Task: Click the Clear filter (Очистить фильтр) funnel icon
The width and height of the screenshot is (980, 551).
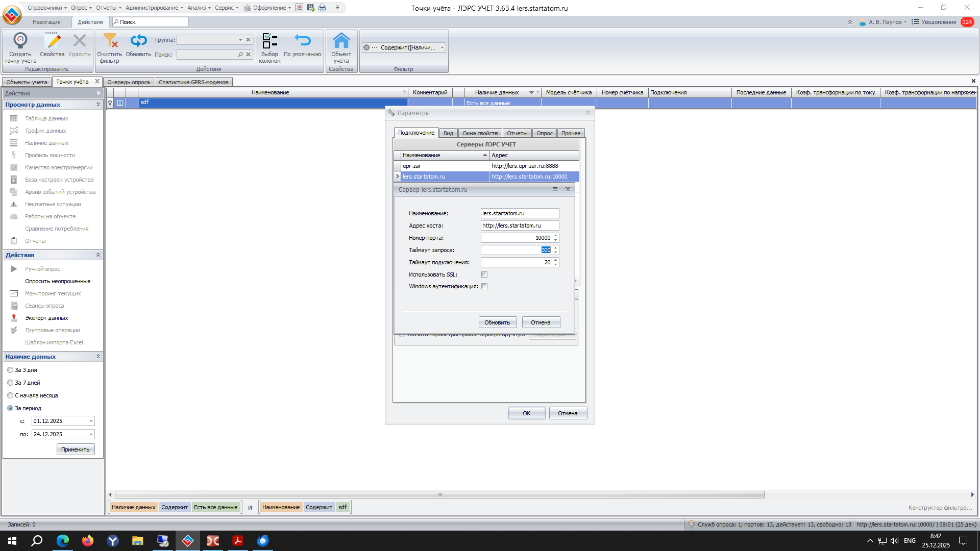Action: [110, 41]
